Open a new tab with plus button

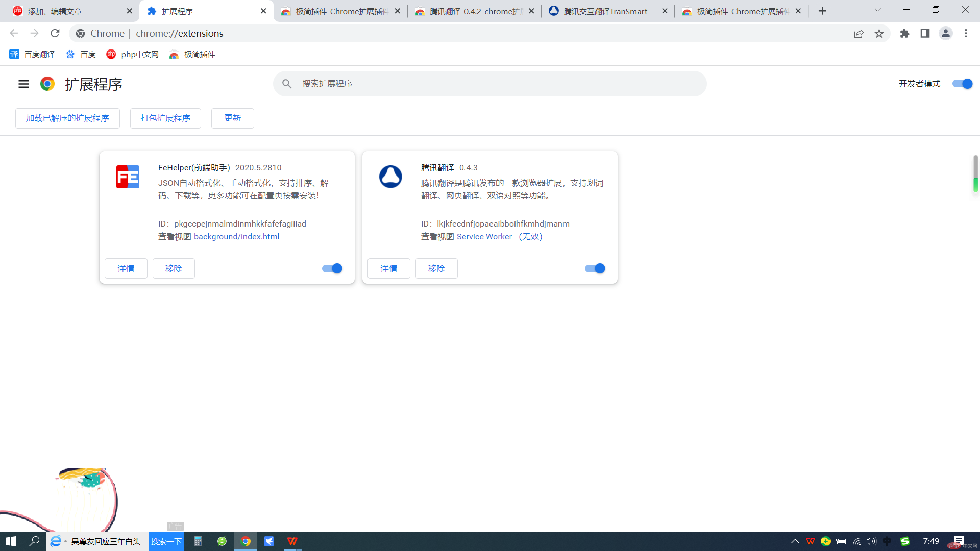[x=822, y=11]
